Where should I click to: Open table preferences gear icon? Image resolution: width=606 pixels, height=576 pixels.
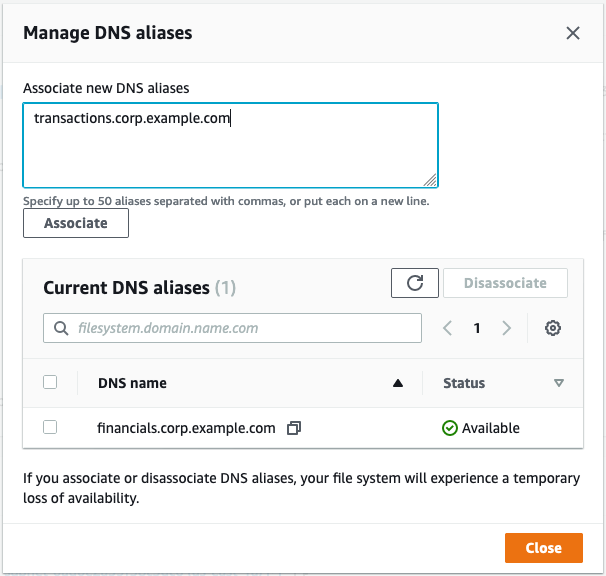click(x=553, y=328)
